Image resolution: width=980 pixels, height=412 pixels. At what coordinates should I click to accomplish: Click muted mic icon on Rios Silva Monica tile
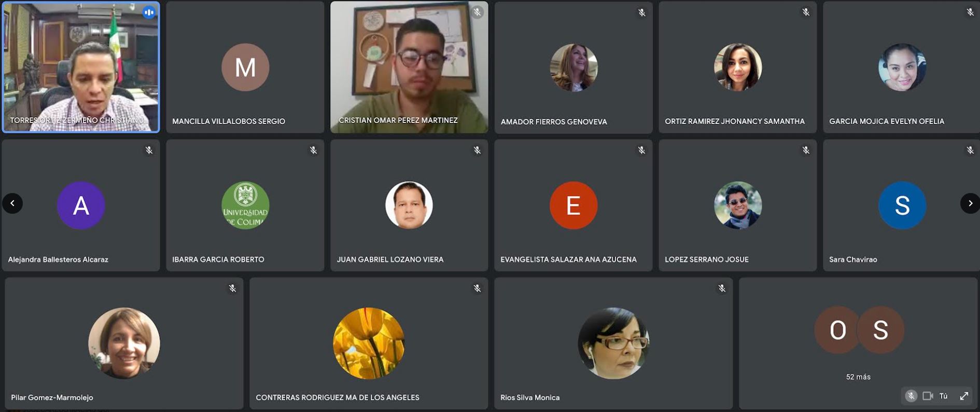722,289
